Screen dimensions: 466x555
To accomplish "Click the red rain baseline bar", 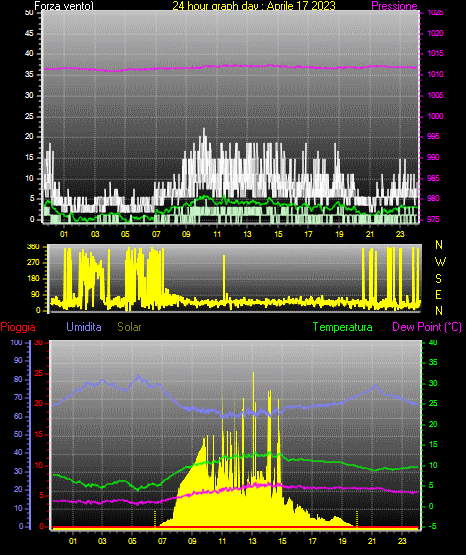I will pos(235,527).
